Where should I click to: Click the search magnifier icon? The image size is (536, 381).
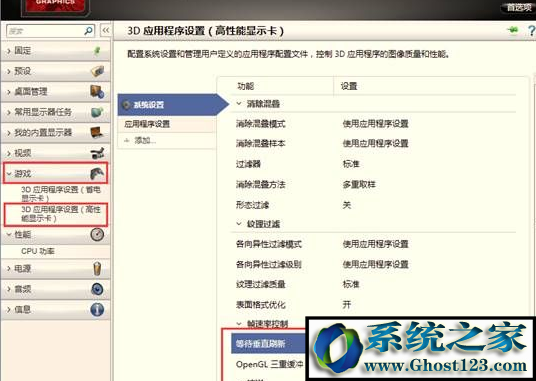88,31
